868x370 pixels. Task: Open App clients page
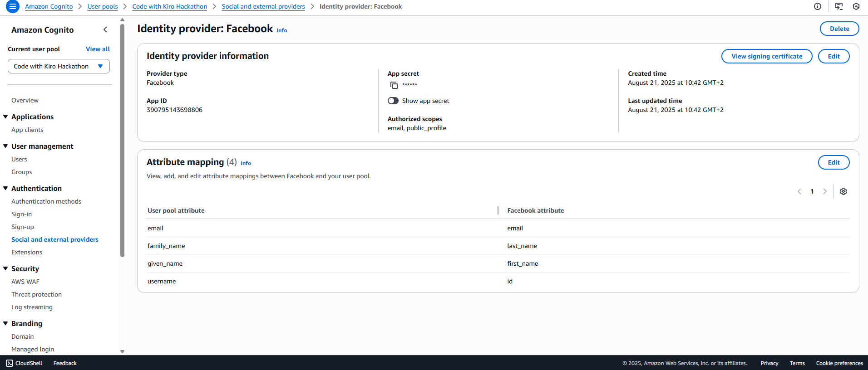pyautogui.click(x=27, y=130)
